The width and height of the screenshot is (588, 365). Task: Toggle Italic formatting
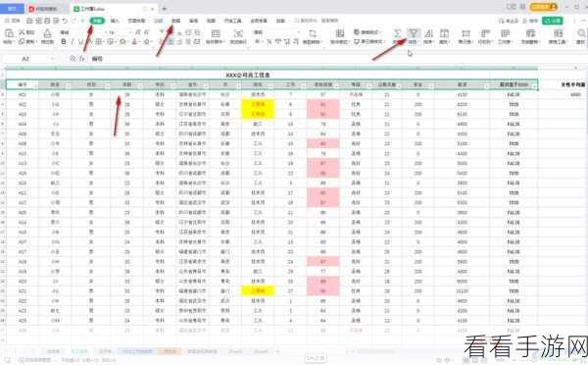point(73,41)
